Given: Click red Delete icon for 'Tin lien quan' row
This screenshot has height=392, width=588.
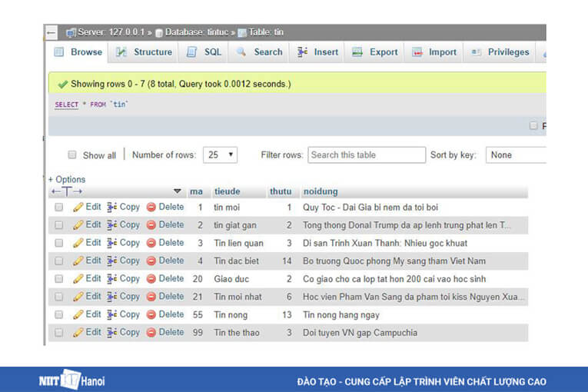Looking at the screenshot, I should coord(151,243).
